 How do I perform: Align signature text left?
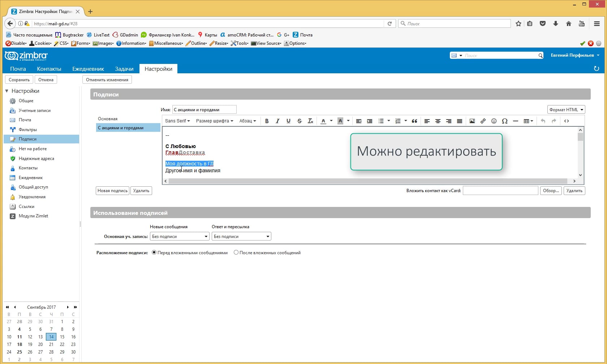point(427,121)
